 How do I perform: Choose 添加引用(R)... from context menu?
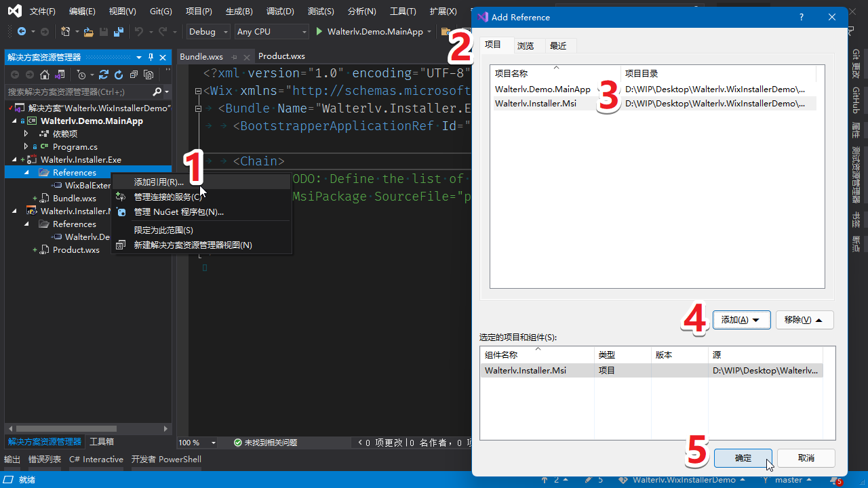pos(201,182)
